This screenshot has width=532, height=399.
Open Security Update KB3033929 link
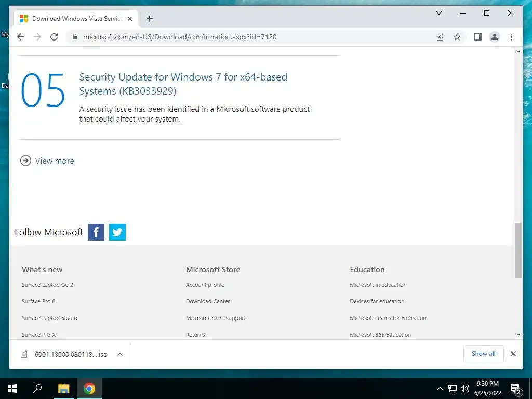[183, 84]
